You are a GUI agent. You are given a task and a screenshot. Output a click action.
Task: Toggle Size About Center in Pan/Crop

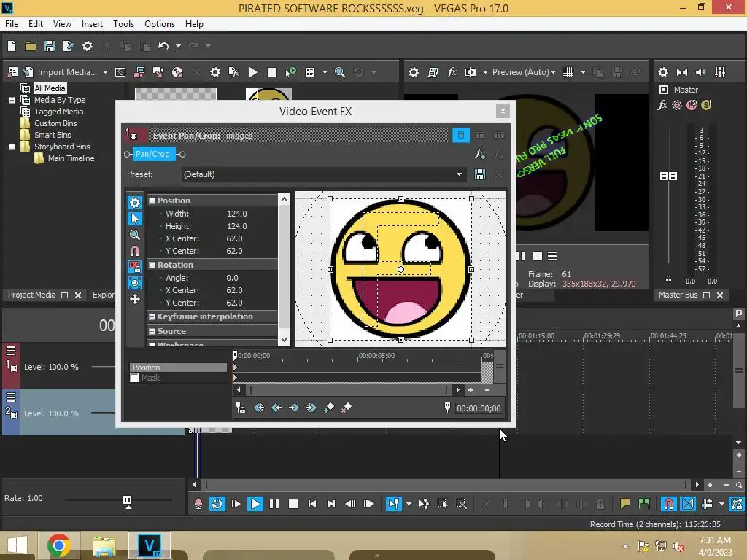[x=135, y=283]
